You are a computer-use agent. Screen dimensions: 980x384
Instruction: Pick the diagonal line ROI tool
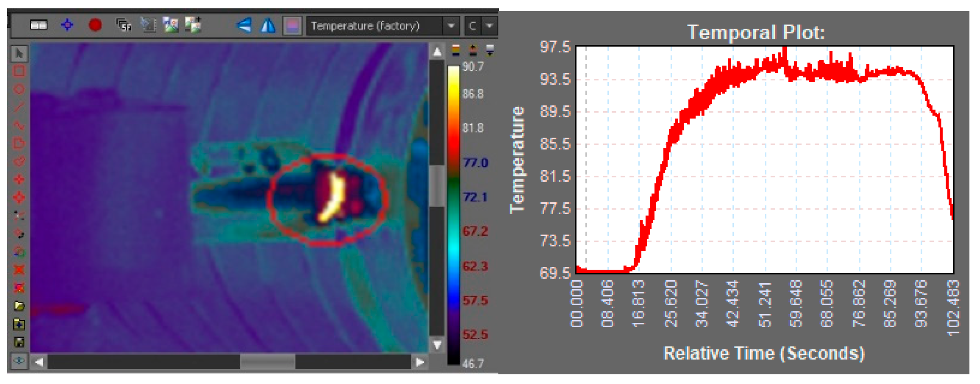pyautogui.click(x=19, y=107)
